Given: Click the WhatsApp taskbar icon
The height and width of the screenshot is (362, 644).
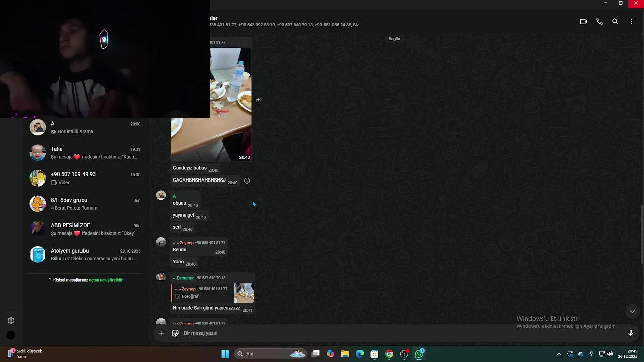Looking at the screenshot, I should 419,354.
